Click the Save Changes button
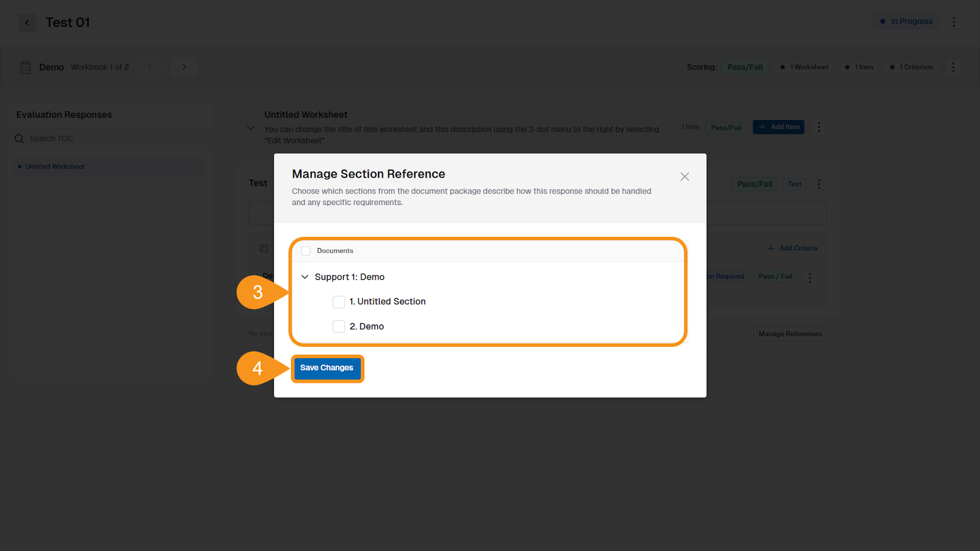This screenshot has width=980, height=551. [x=327, y=368]
